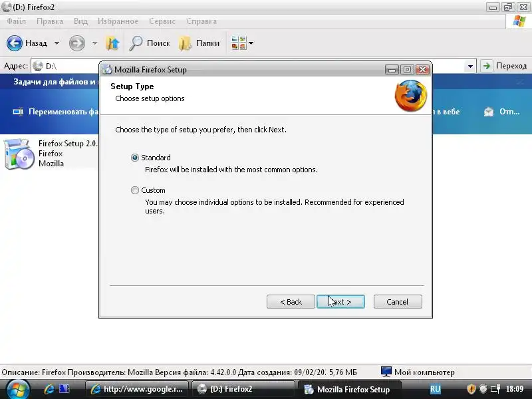This screenshot has width=532, height=399.
Task: Click the up-one-folder icon
Action: pos(112,43)
